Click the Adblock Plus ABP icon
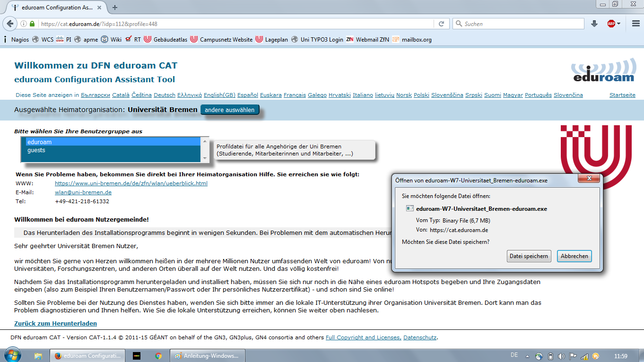The width and height of the screenshot is (644, 362). click(611, 24)
